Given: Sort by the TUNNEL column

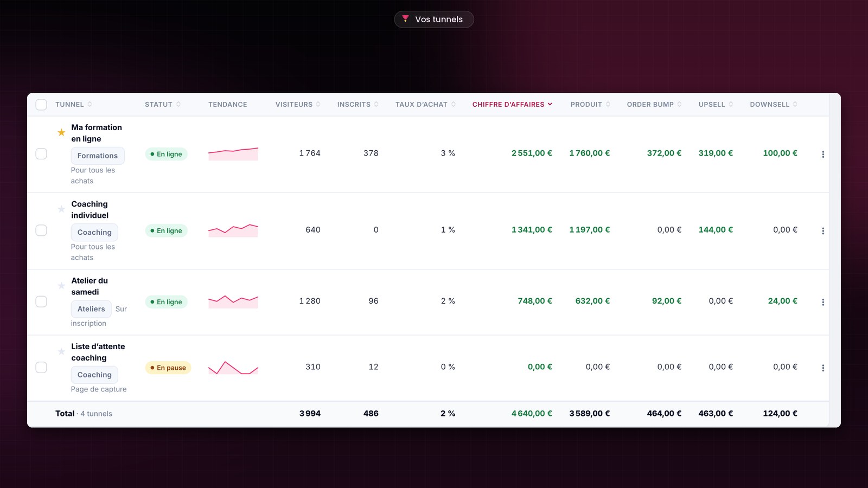Looking at the screenshot, I should pos(74,105).
